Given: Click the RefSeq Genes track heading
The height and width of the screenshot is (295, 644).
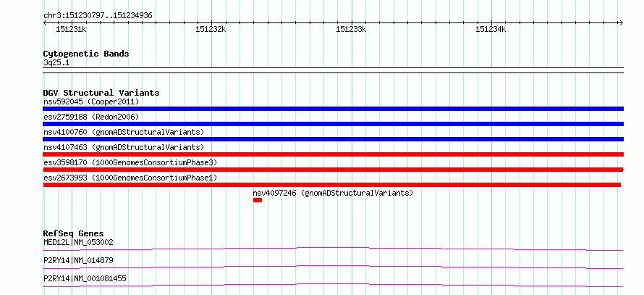Looking at the screenshot, I should tap(74, 233).
